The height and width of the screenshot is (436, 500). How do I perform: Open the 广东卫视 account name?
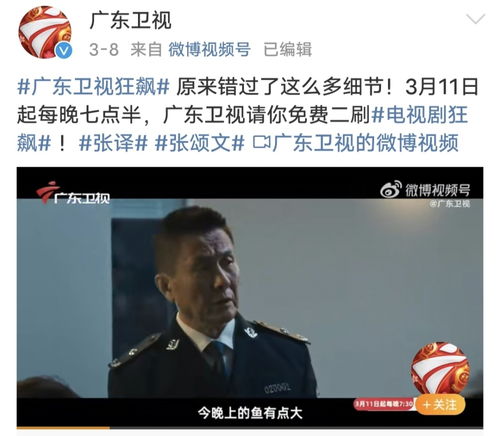click(x=130, y=21)
